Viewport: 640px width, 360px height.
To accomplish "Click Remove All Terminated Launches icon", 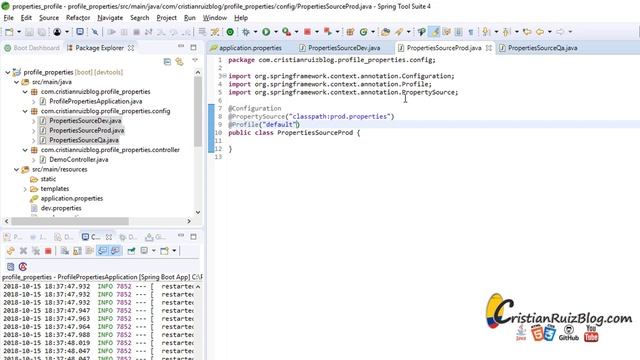I will point(36,251).
